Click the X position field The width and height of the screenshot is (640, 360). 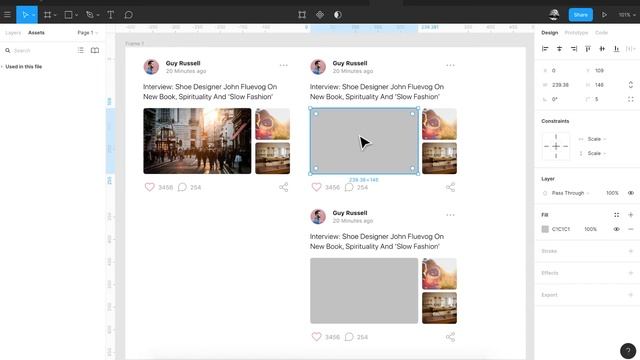coord(561,71)
